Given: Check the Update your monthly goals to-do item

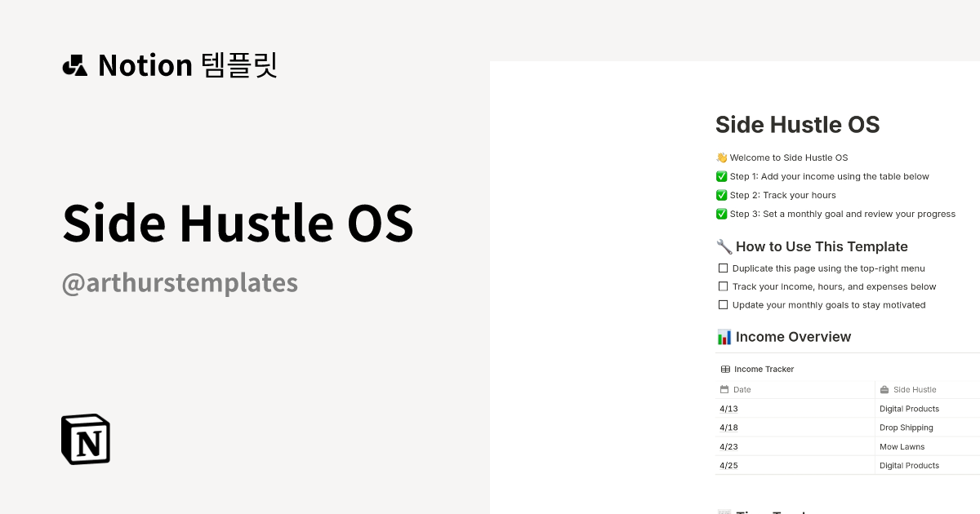Looking at the screenshot, I should (x=723, y=304).
